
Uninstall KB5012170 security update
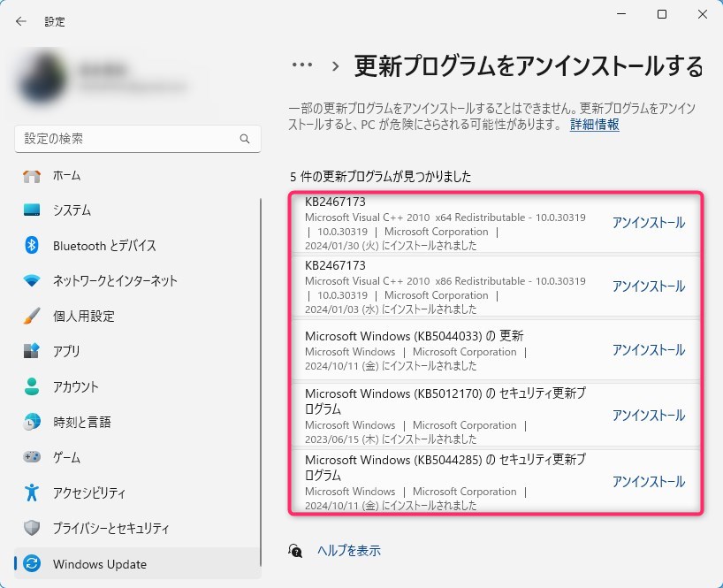click(x=648, y=416)
